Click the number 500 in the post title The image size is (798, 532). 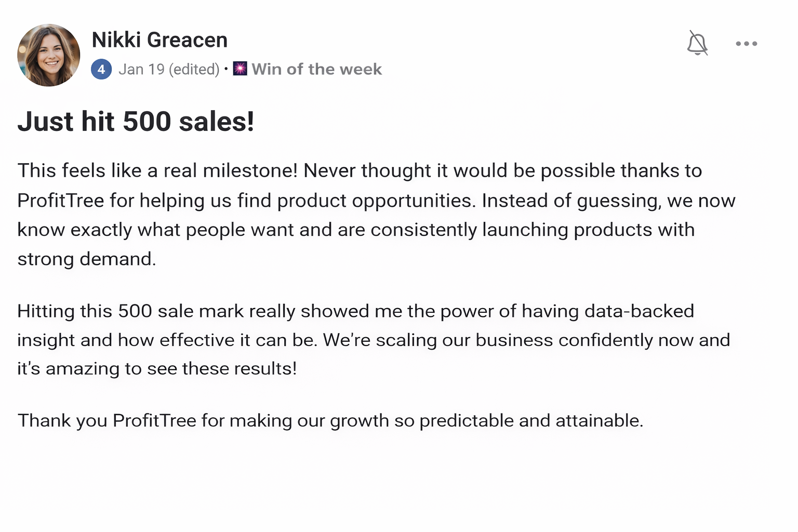point(147,122)
